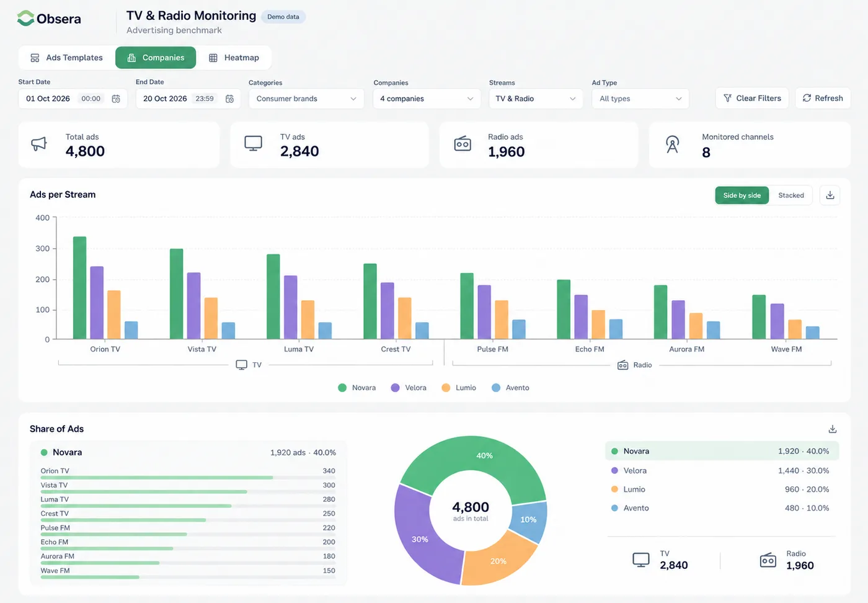Select Avento row in share list

point(722,508)
